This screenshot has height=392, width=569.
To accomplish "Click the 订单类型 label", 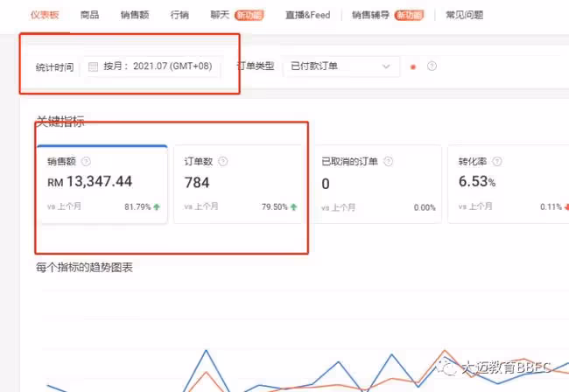I will click(x=255, y=66).
